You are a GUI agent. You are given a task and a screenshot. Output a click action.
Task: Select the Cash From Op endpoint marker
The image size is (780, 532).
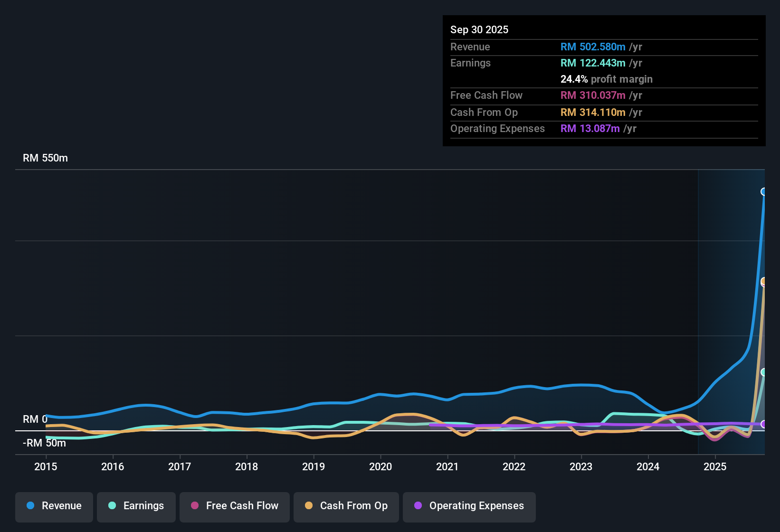(763, 282)
